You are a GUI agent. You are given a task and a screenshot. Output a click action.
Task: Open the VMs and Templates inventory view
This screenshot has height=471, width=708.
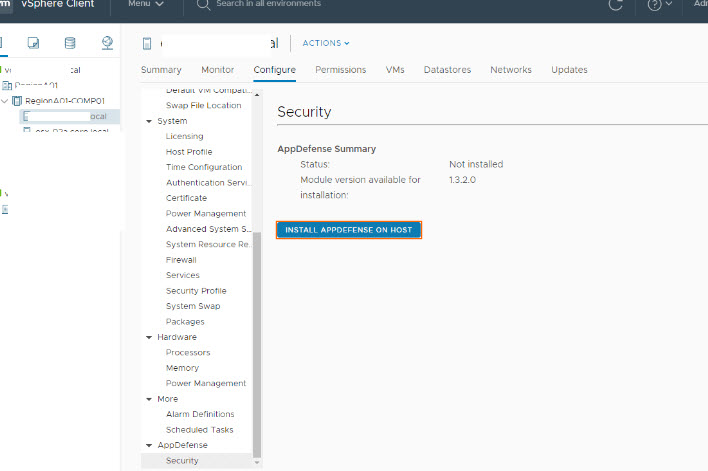click(x=33, y=43)
